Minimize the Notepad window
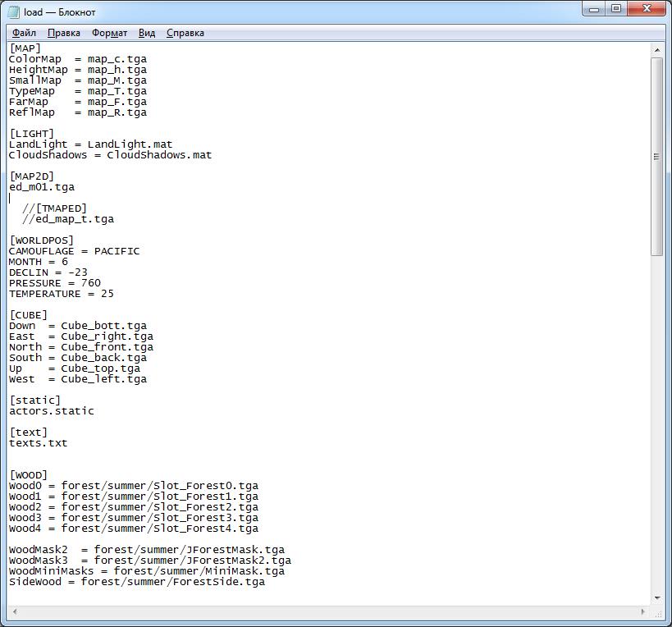Screen dimensions: 672x627 (593, 9)
